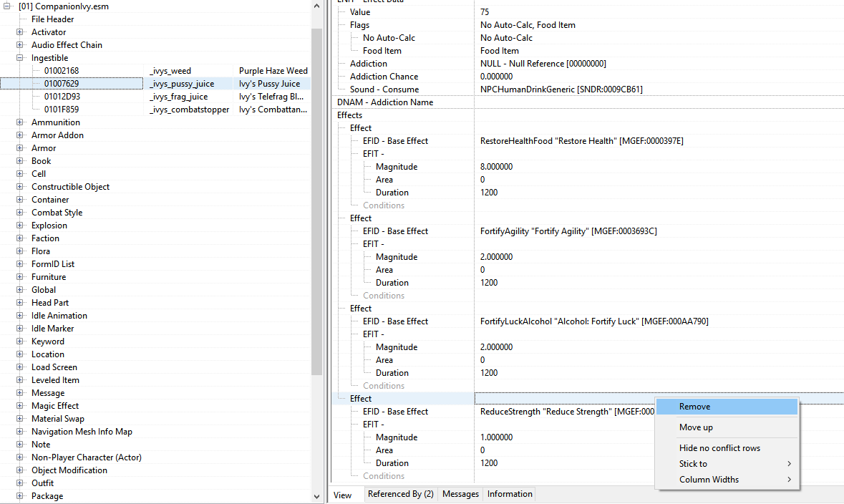This screenshot has width=844, height=504.
Task: Select the Head Part row
Action: [50, 303]
